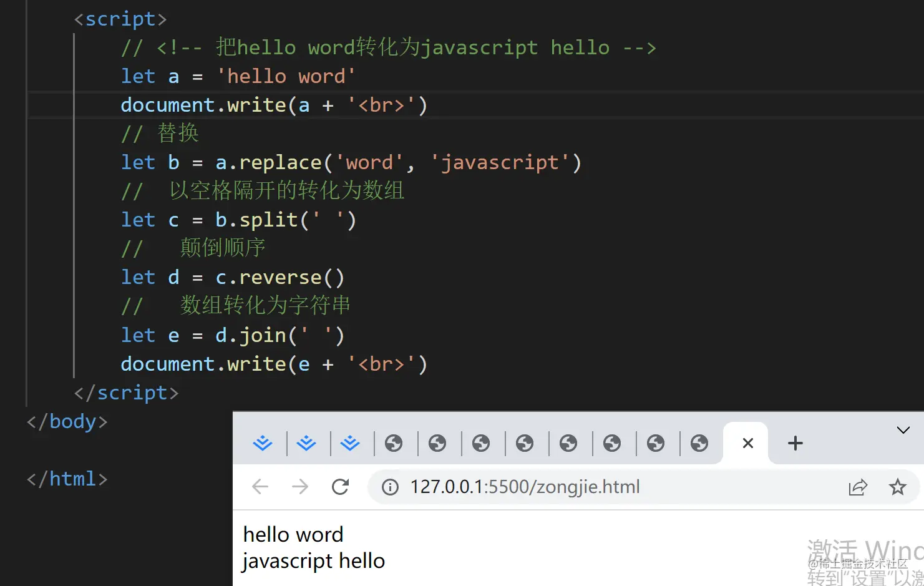Go back with the browser back arrow
Image resolution: width=924 pixels, height=586 pixels.
260,487
